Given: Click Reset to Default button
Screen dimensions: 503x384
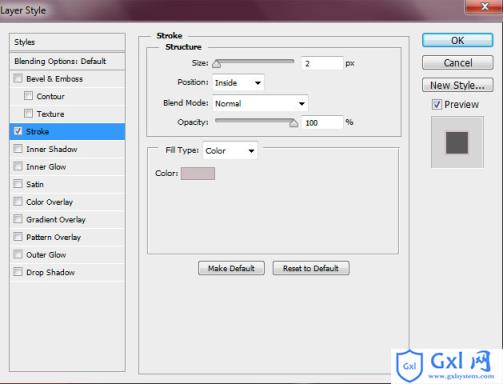Looking at the screenshot, I should (x=311, y=268).
